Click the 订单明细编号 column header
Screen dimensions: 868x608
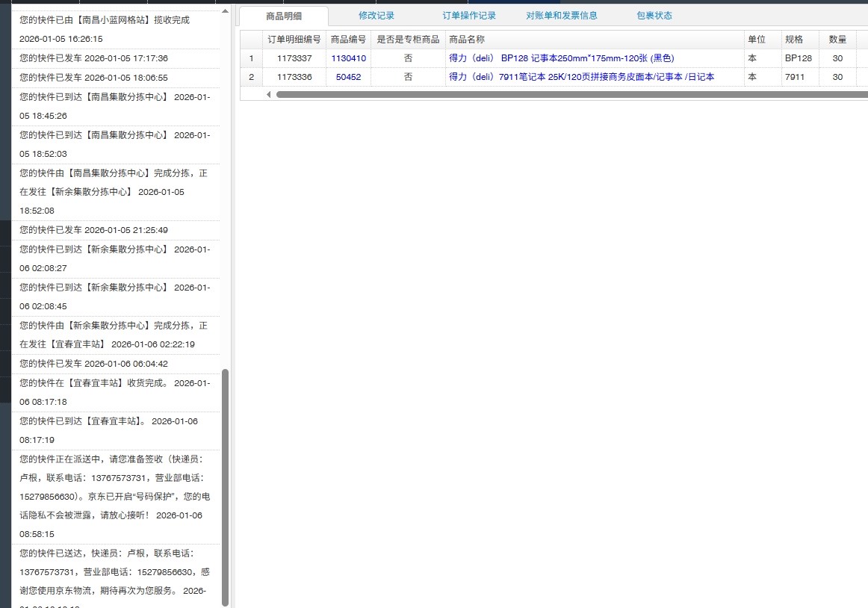pos(294,40)
